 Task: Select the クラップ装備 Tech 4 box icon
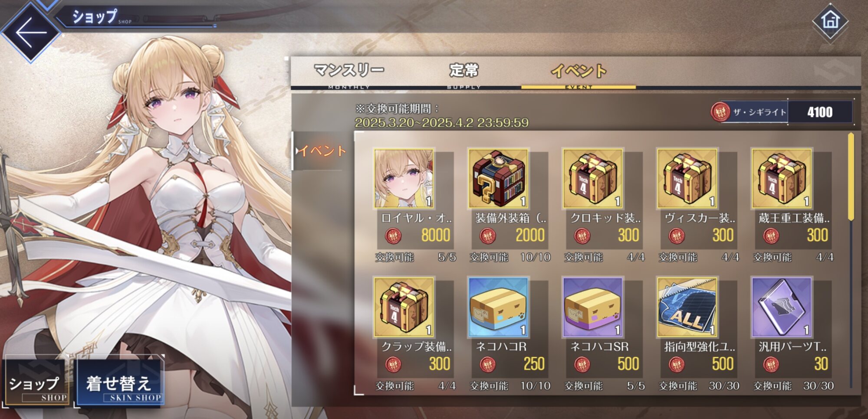pos(404,307)
